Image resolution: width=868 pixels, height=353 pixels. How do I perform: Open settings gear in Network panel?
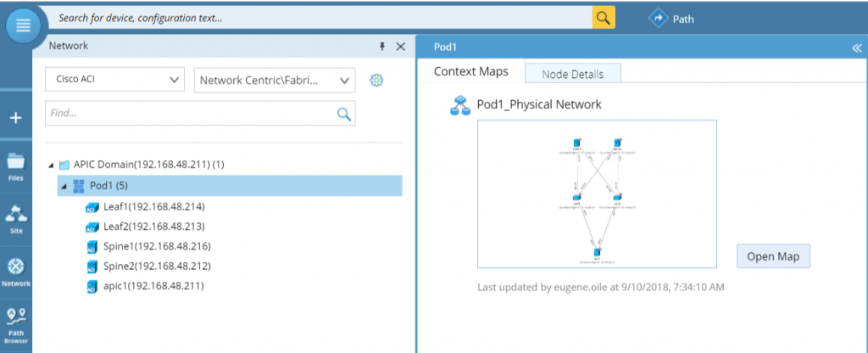[x=376, y=81]
